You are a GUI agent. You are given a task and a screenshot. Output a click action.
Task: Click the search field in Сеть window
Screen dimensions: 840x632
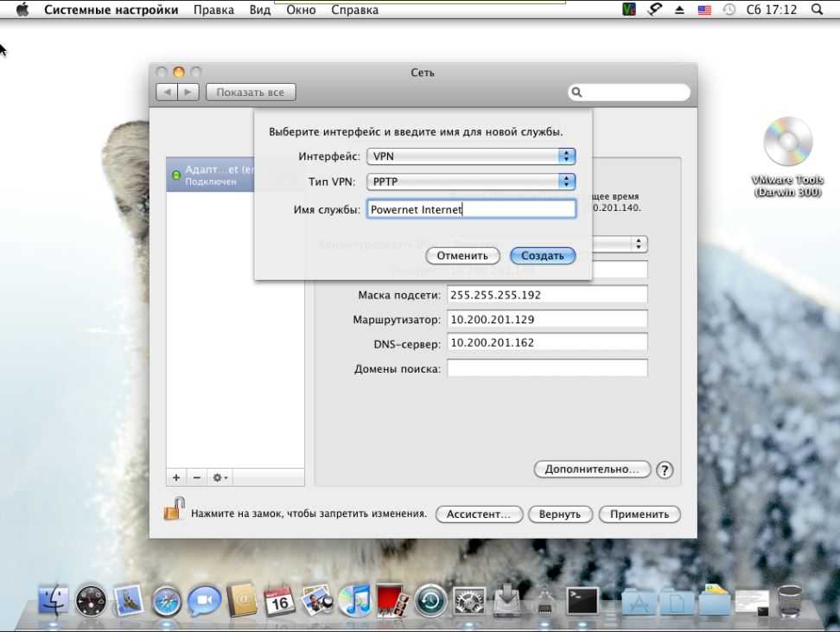coord(629,93)
